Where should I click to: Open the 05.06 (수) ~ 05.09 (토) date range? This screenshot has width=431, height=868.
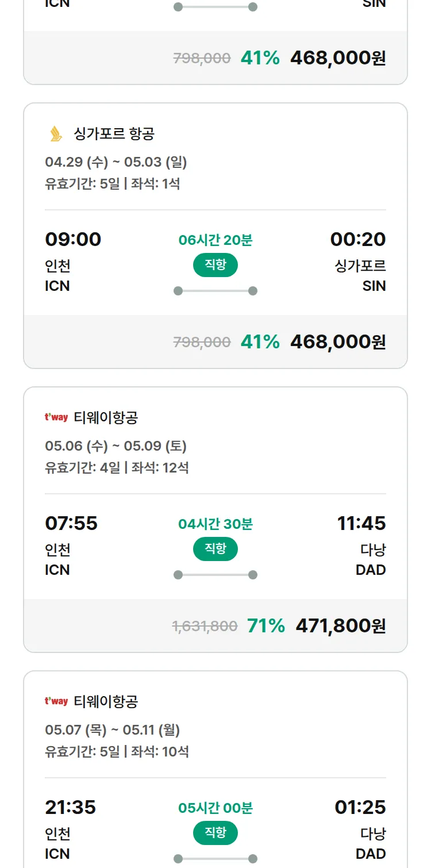point(116,446)
